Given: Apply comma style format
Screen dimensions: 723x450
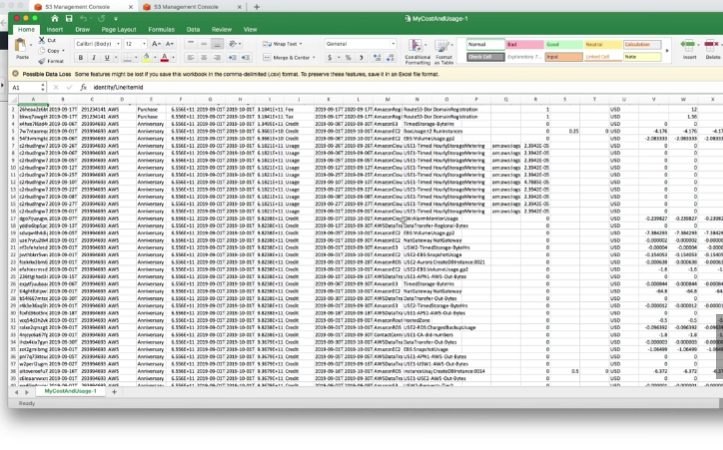Looking at the screenshot, I should click(361, 58).
